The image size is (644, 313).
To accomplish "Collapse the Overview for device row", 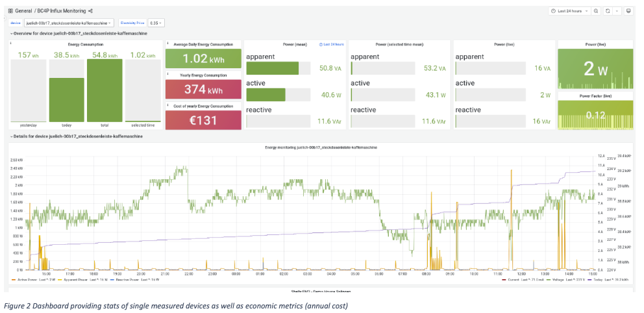I will point(79,33).
